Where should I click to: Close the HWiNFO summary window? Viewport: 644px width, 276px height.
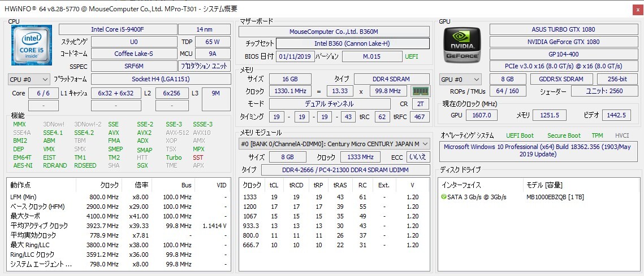click(x=638, y=8)
